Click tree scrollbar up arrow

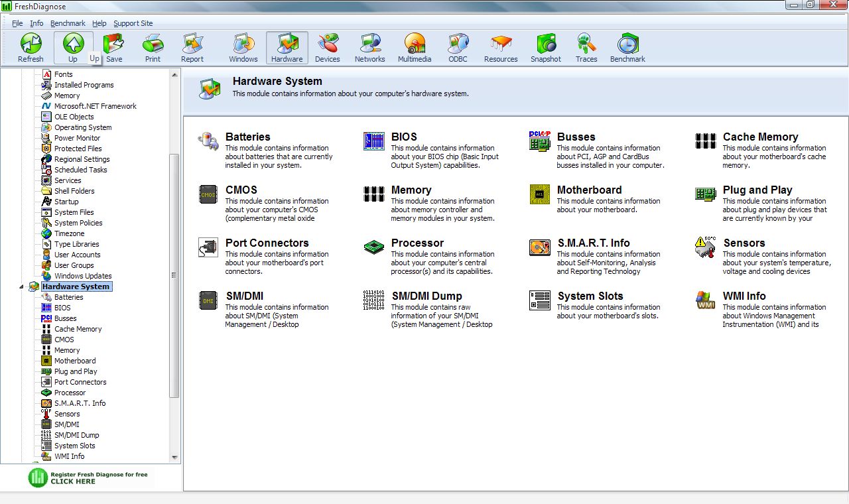click(175, 74)
